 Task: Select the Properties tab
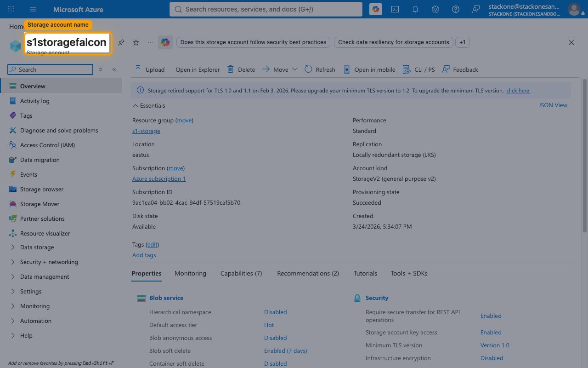coord(147,273)
